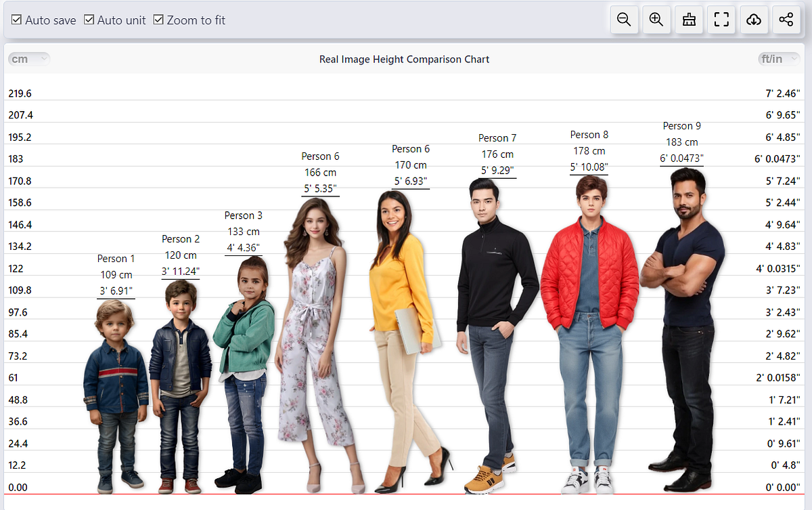Enter fullscreen mode via the fullscreen icon

721,20
